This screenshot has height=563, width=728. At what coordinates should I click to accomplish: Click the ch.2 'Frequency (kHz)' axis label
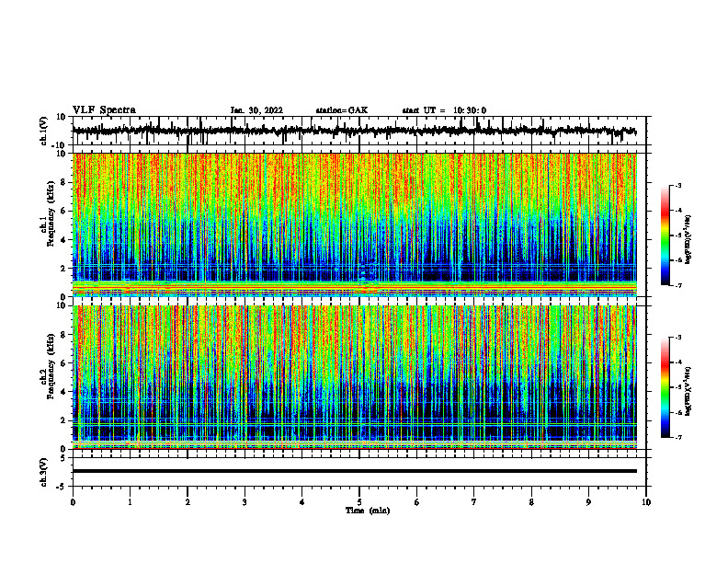[x=51, y=368]
